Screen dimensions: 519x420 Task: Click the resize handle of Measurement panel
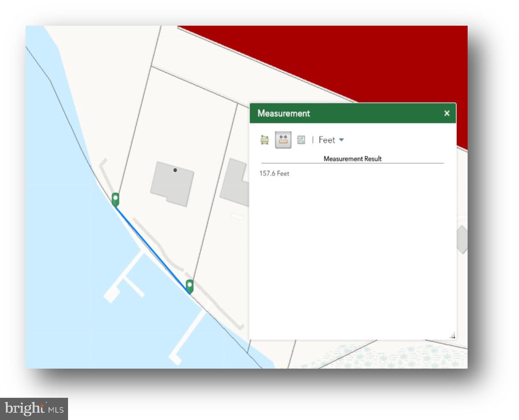453,336
